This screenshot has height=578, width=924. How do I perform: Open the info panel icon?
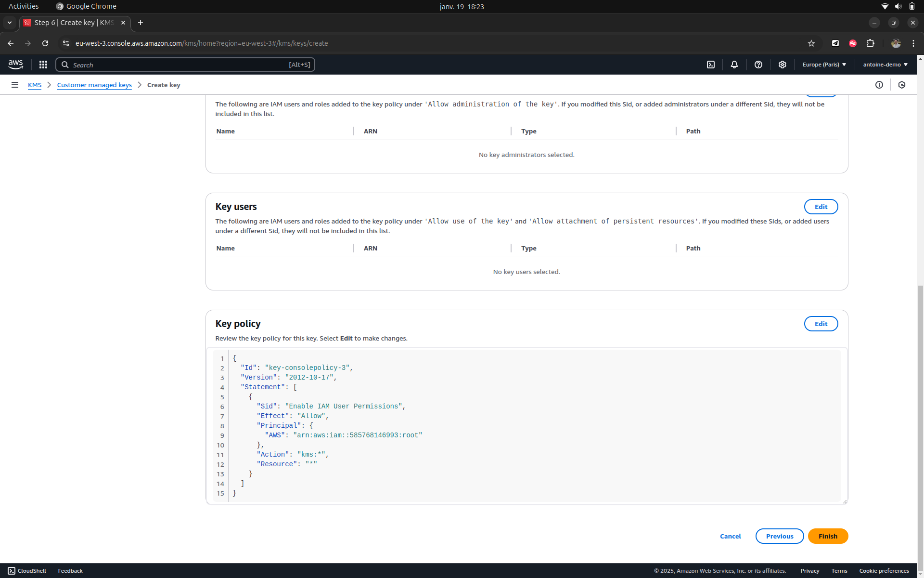879,85
